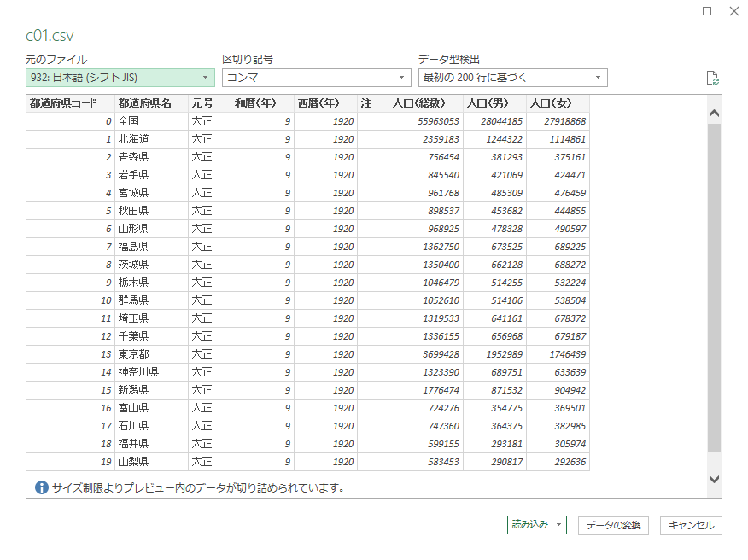Screen dimensions: 748x560
Task: Click the cell 富山県
Action: (151, 408)
